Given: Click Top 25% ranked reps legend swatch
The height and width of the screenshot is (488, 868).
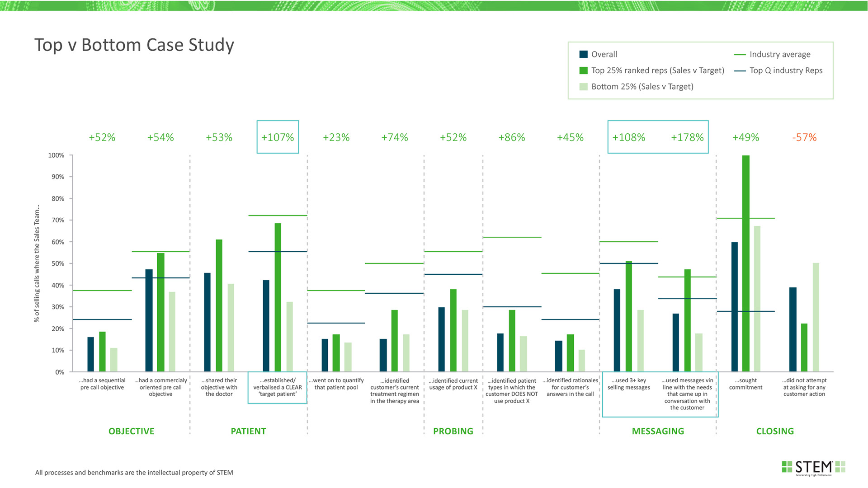Looking at the screenshot, I should pyautogui.click(x=583, y=70).
